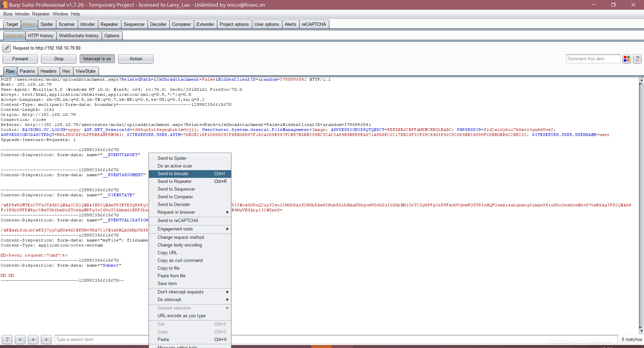Switch to the Intruder tab

click(x=88, y=24)
